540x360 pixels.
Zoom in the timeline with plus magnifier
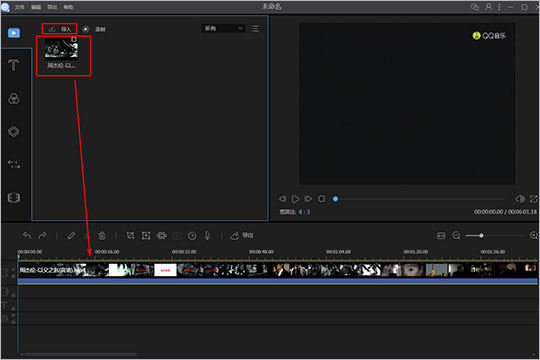click(x=534, y=236)
